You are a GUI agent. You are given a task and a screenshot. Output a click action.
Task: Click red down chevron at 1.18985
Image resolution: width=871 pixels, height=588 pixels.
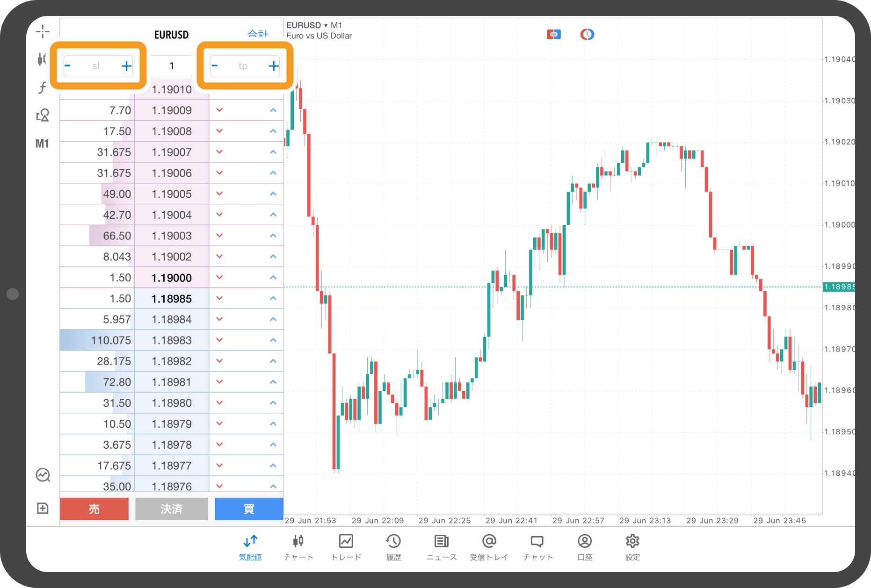point(219,298)
